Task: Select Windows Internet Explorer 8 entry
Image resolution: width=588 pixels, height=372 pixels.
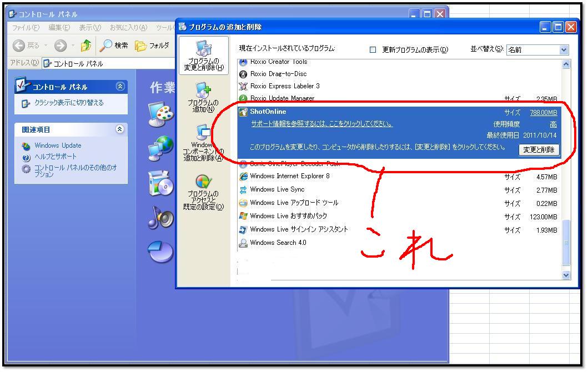Action: coord(289,176)
